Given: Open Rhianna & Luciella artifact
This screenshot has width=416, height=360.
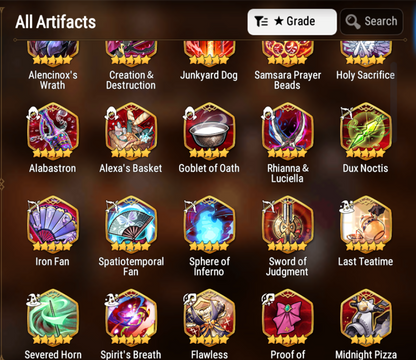Looking at the screenshot, I should point(288,132).
